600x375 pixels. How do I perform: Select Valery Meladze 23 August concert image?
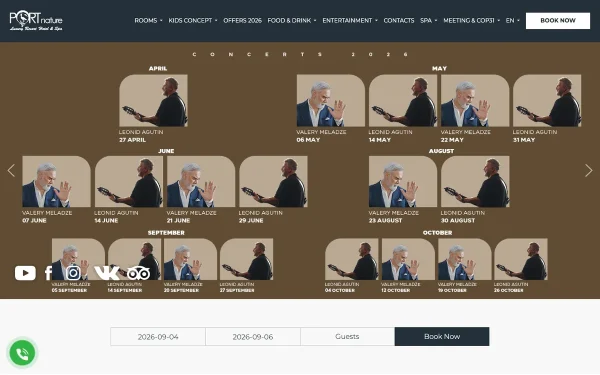[403, 181]
